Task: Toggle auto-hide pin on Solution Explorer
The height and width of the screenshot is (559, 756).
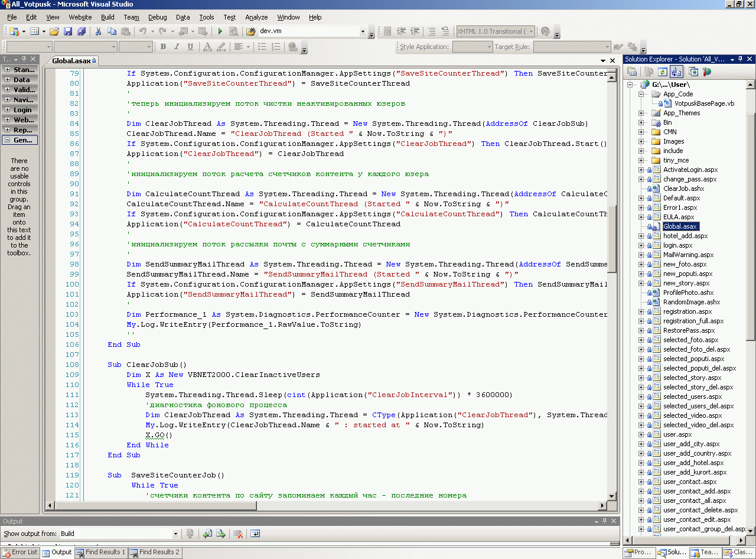Action: pos(741,59)
